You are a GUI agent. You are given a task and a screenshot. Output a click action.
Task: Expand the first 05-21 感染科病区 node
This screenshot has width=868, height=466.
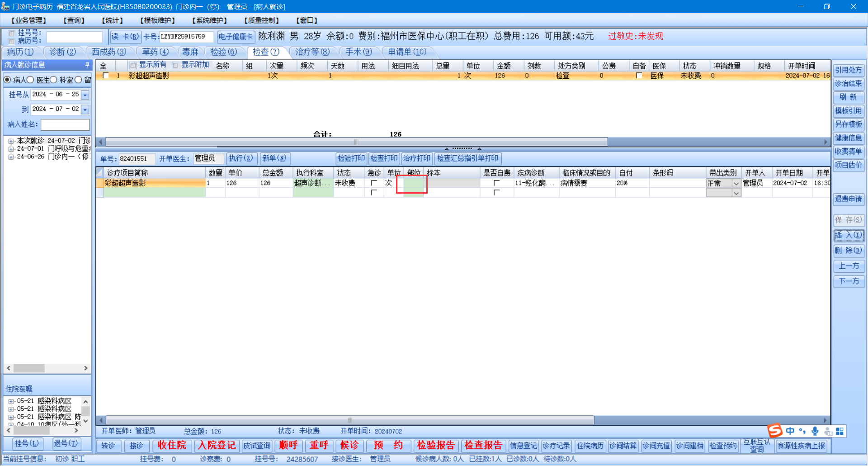click(x=11, y=401)
